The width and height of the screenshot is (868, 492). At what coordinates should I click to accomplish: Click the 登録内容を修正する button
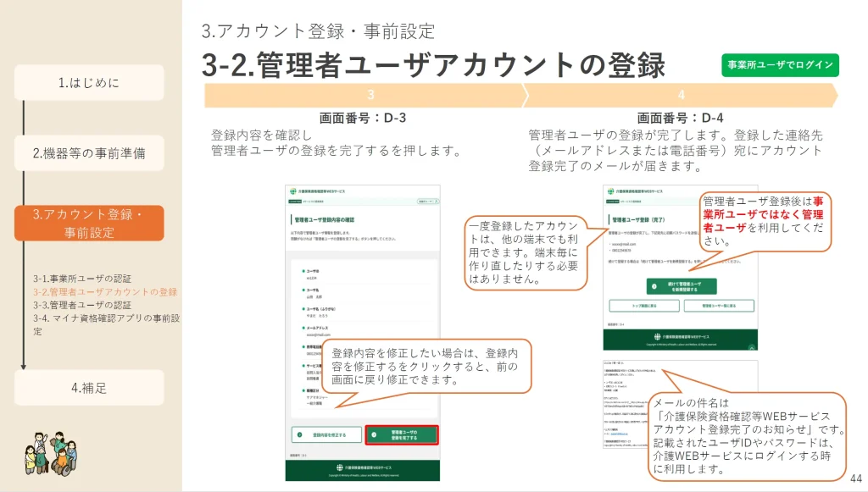[326, 434]
